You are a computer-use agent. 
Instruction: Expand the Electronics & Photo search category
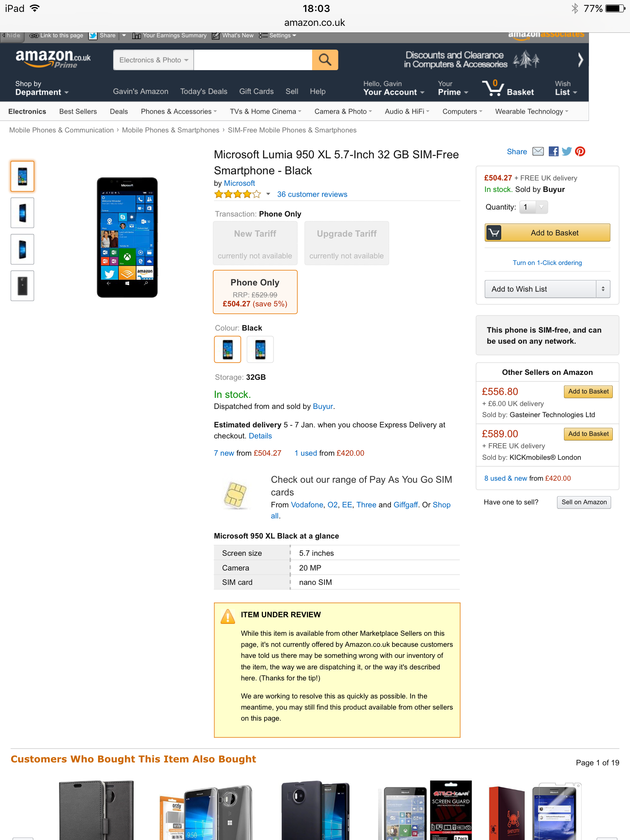pos(153,60)
